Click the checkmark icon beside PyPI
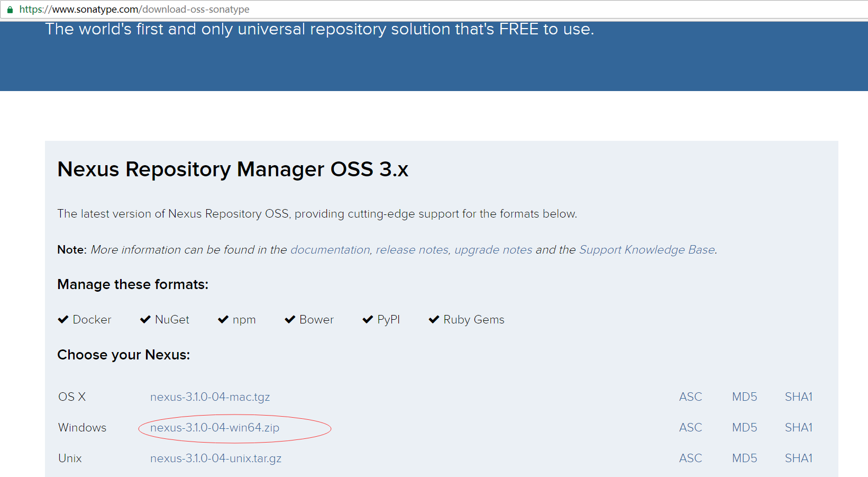This screenshot has height=477, width=868. (x=368, y=319)
